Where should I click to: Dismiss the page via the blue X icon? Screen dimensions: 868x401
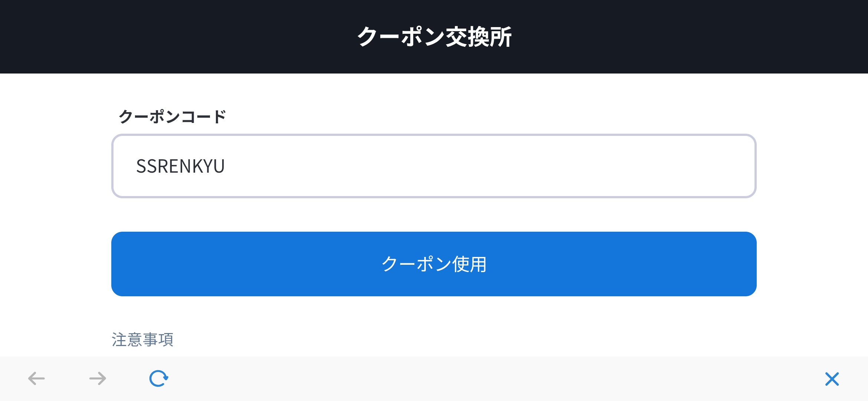click(832, 379)
